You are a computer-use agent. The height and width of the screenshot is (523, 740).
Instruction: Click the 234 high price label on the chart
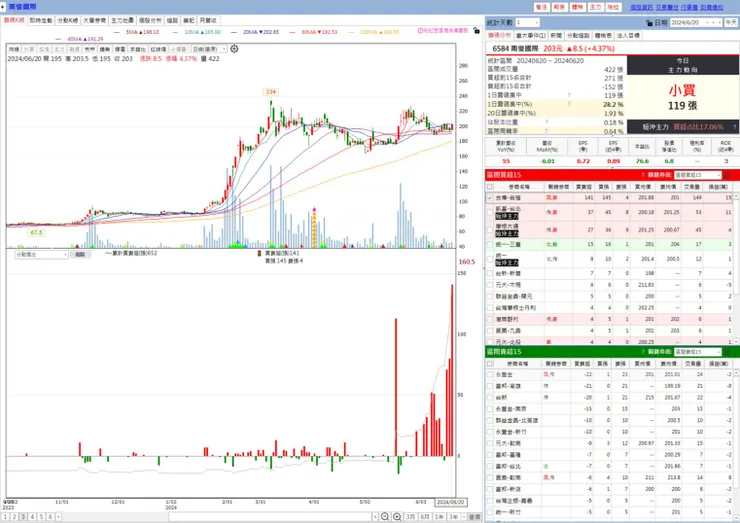(x=271, y=92)
